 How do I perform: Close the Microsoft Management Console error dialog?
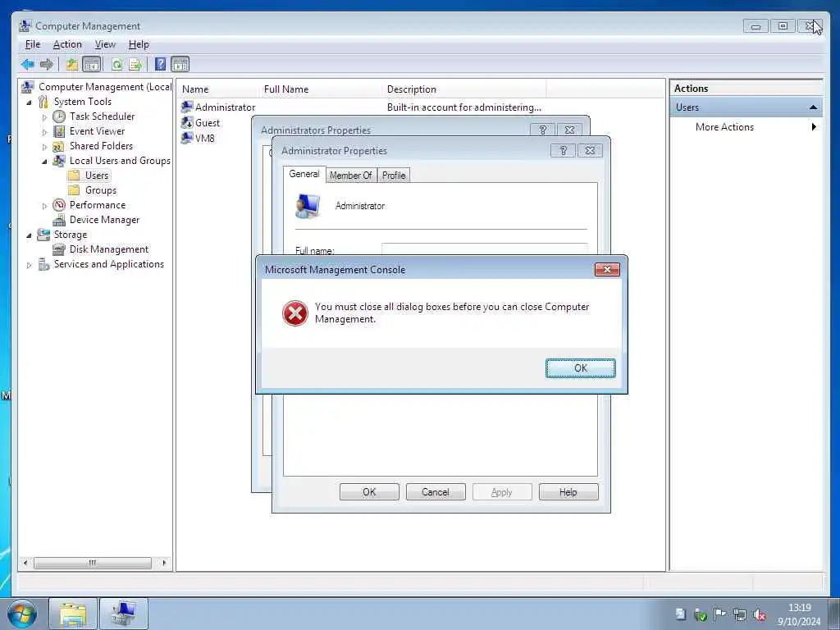(x=607, y=269)
